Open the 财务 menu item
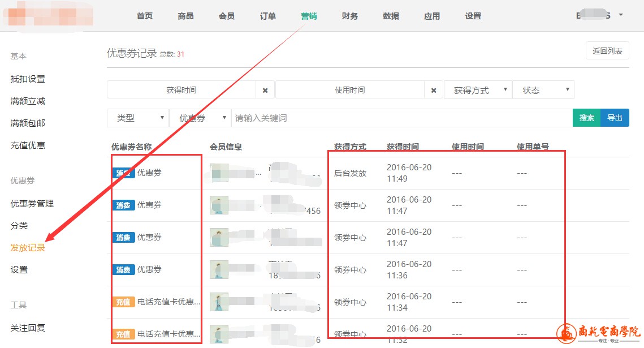Screen dimensions: 644x348 (350, 16)
